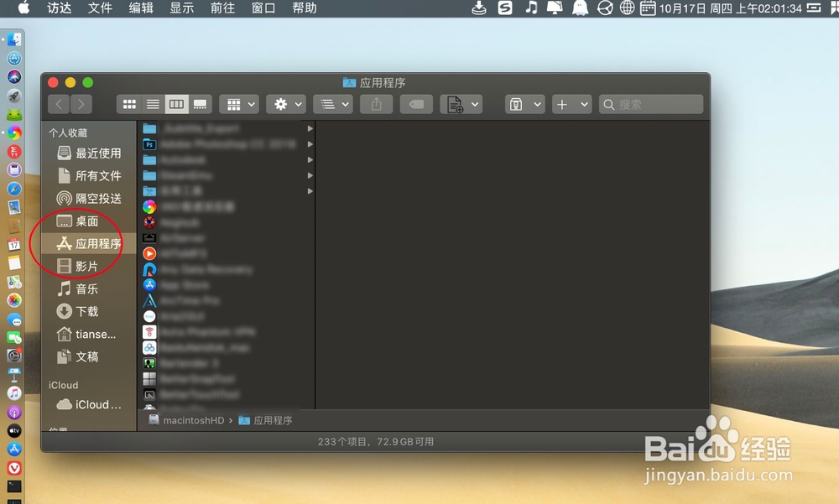Switch Finder to list view
This screenshot has height=504, width=839.
tap(153, 104)
